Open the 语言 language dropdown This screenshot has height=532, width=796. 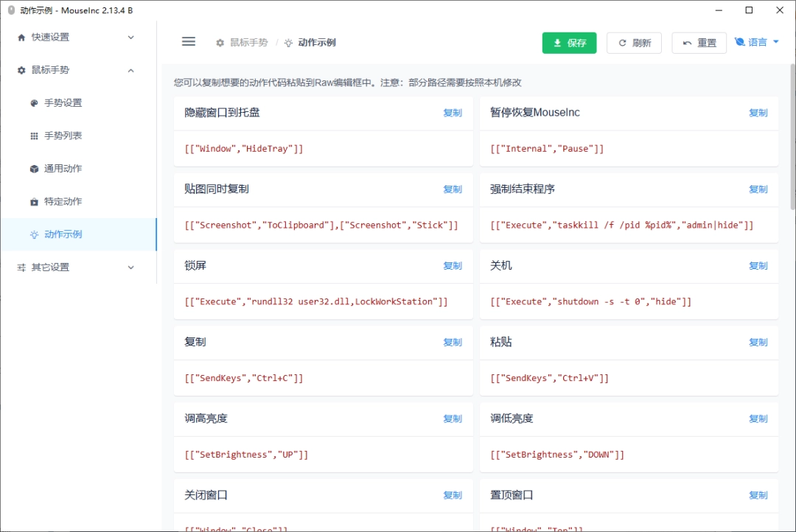pos(757,43)
